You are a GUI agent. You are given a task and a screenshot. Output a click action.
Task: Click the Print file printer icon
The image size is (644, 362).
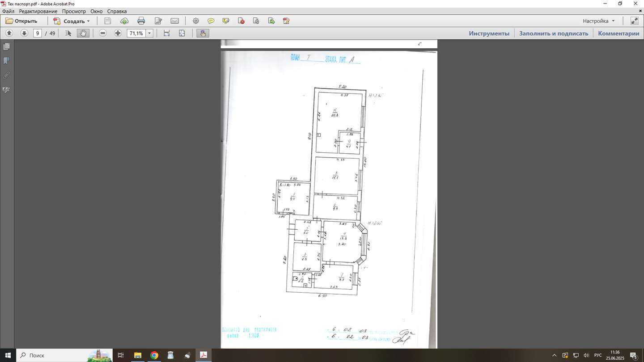pyautogui.click(x=141, y=21)
